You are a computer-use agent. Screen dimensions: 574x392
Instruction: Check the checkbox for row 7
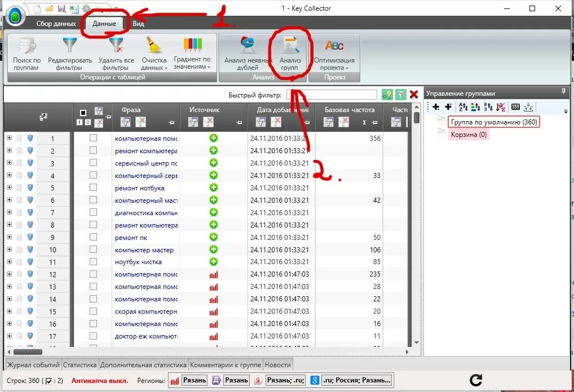94,212
